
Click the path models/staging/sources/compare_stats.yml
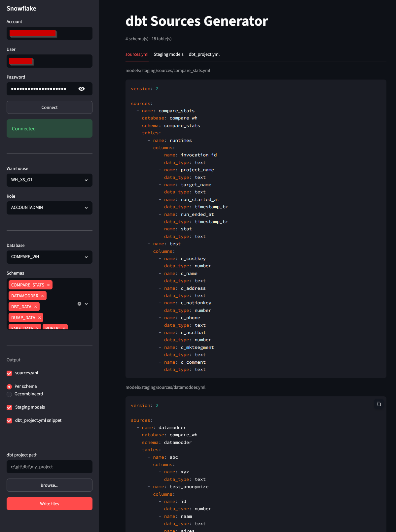(168, 71)
